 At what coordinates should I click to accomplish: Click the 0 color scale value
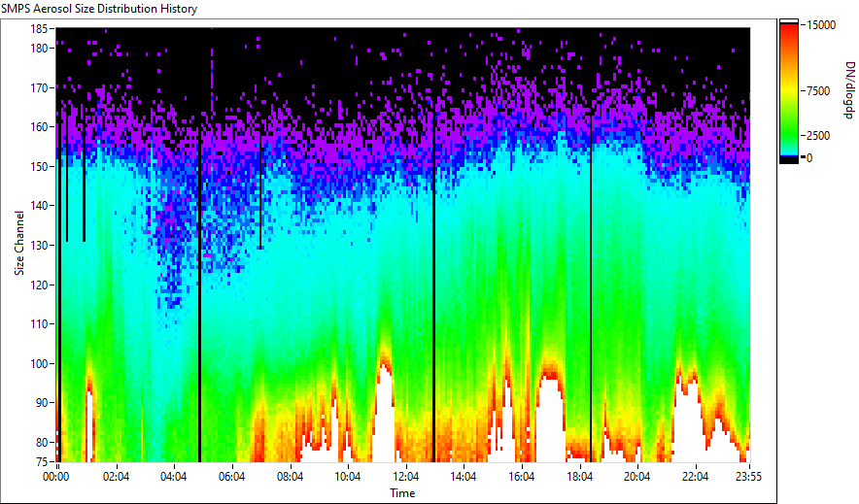pos(809,158)
